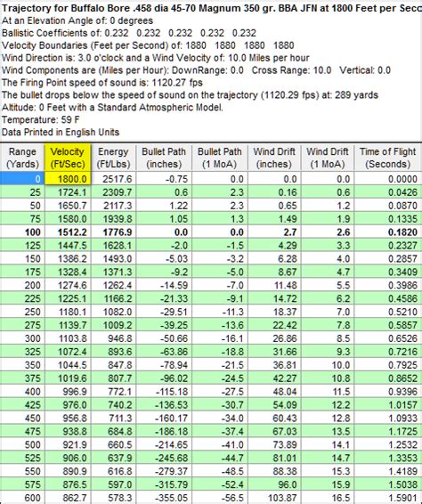Image resolution: width=422 pixels, height=504 pixels.
Task: Click the Bullet Path (1 MoA) column header
Action: point(220,158)
